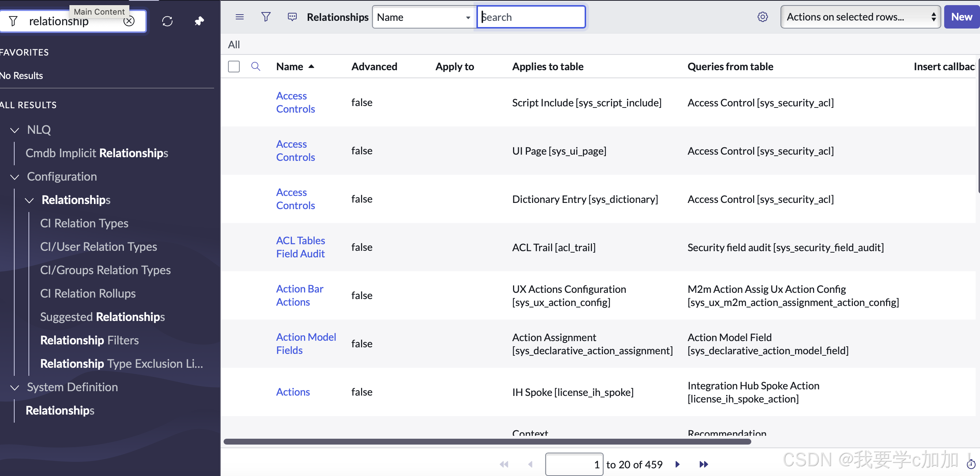This screenshot has height=476, width=980.
Task: Click the refresh navigator icon
Action: tap(167, 21)
